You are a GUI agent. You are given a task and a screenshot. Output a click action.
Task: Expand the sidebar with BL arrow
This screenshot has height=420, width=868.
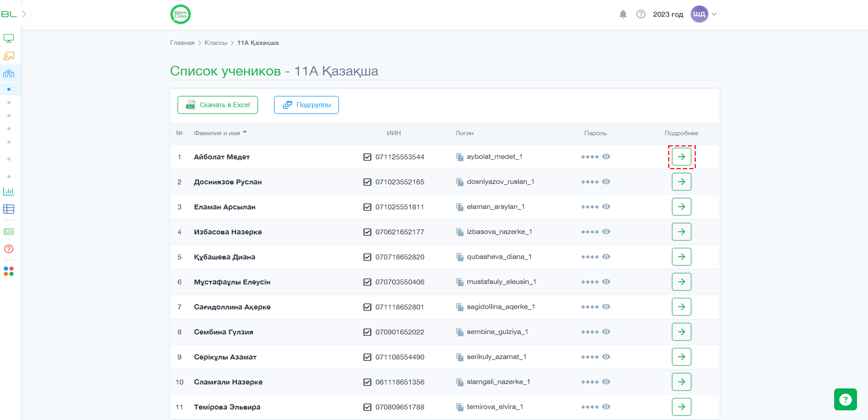point(24,14)
